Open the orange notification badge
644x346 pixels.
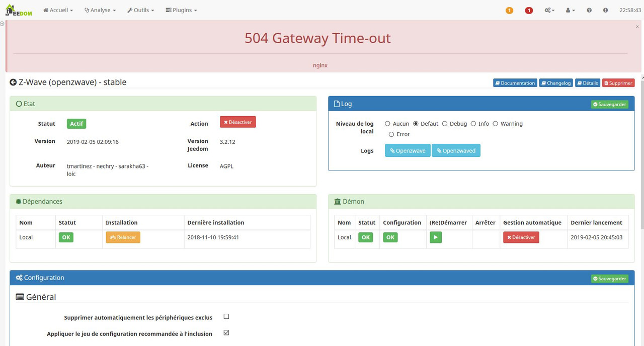pos(509,11)
